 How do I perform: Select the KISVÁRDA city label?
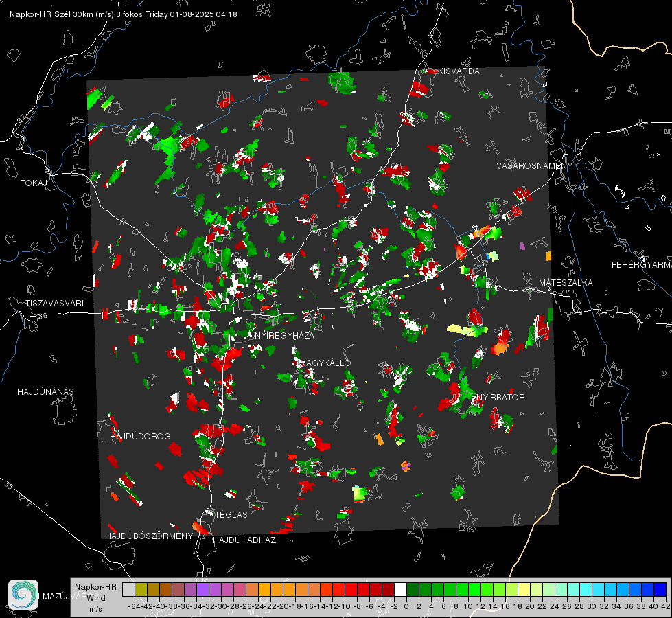[459, 71]
